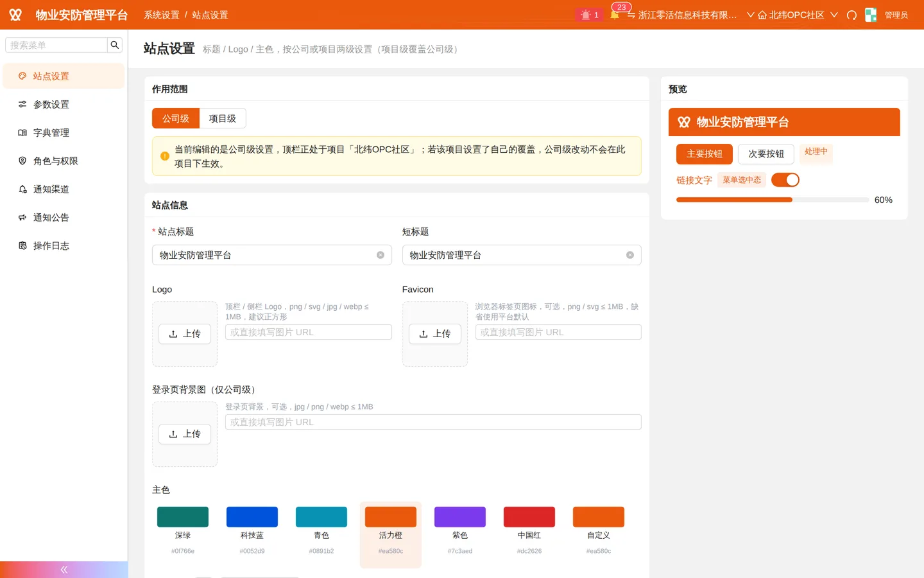The width and height of the screenshot is (924, 578).
Task: Click the 角色与权限 shield icon
Action: [x=22, y=161]
